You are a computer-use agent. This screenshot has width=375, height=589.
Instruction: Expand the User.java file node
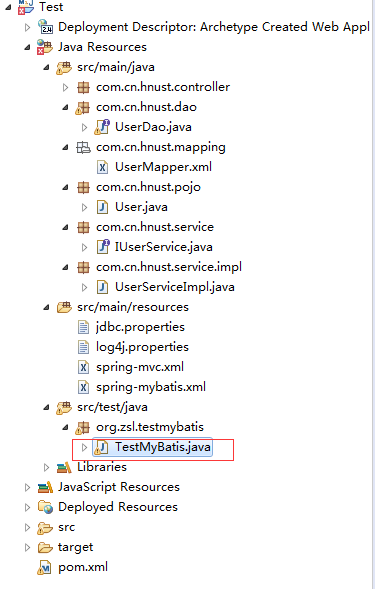(x=85, y=207)
